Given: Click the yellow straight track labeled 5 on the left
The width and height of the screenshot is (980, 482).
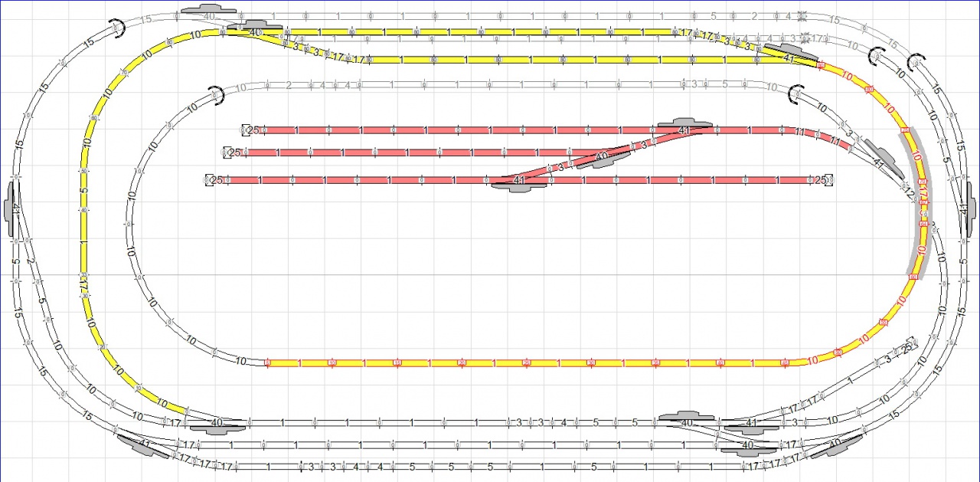Looking at the screenshot, I should pyautogui.click(x=83, y=192).
